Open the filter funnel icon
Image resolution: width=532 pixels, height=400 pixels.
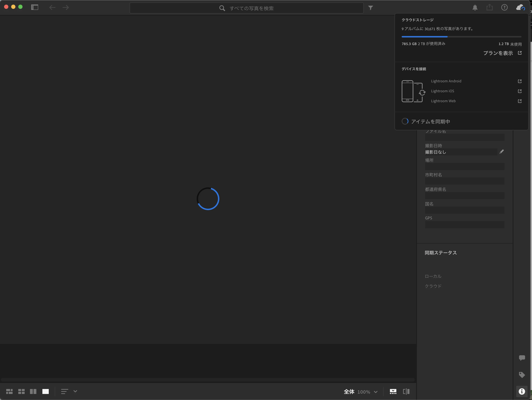click(x=371, y=8)
